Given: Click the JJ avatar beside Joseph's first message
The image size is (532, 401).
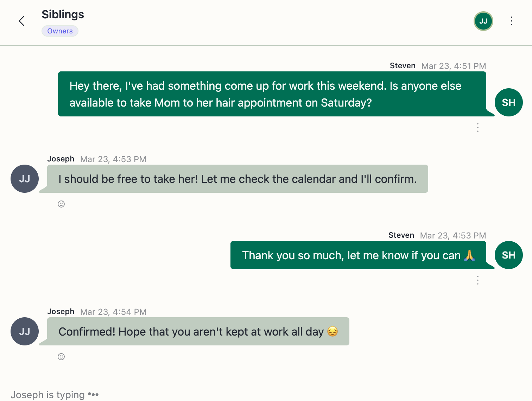Looking at the screenshot, I should pyautogui.click(x=24, y=179).
